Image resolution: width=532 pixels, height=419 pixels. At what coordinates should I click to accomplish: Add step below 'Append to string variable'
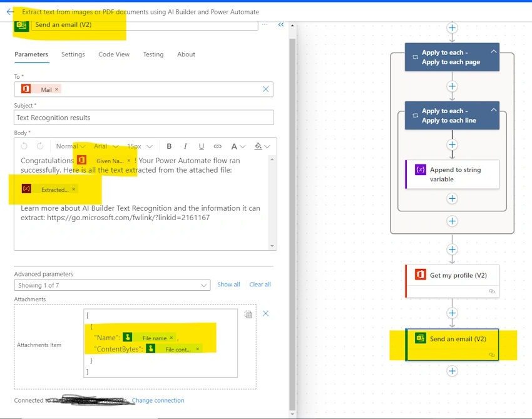[x=452, y=198]
